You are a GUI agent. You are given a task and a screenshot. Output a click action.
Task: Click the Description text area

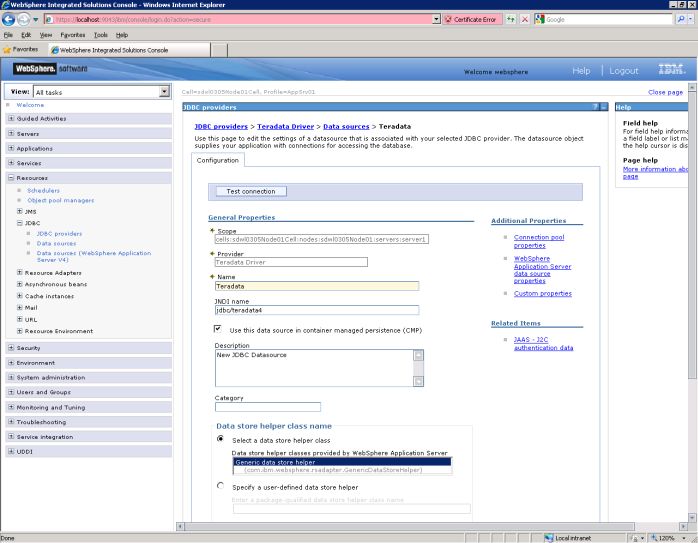tap(314, 368)
